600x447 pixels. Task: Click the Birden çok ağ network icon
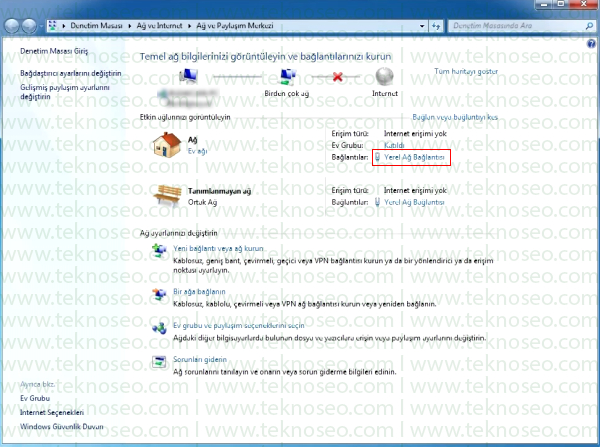click(x=287, y=77)
